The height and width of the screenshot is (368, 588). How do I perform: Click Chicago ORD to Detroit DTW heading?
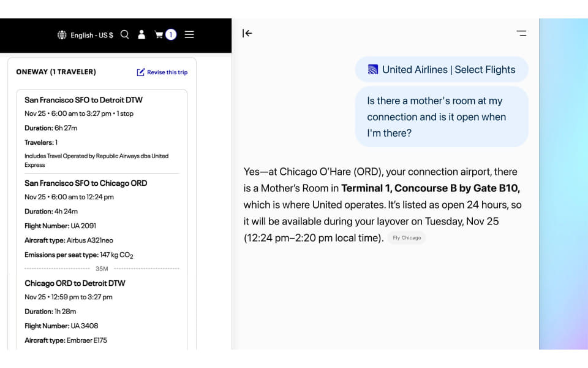tap(75, 283)
